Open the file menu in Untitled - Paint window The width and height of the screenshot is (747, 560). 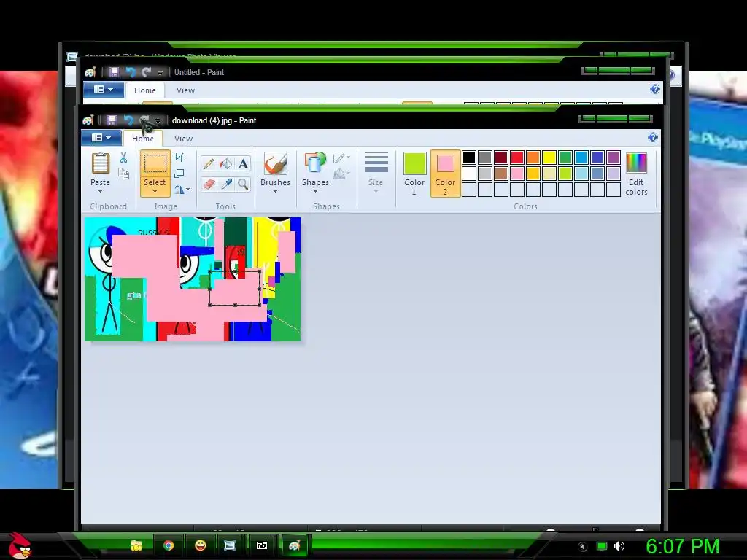point(104,89)
